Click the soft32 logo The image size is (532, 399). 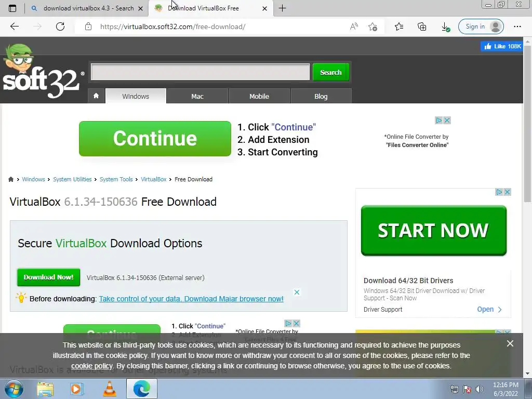click(x=43, y=71)
